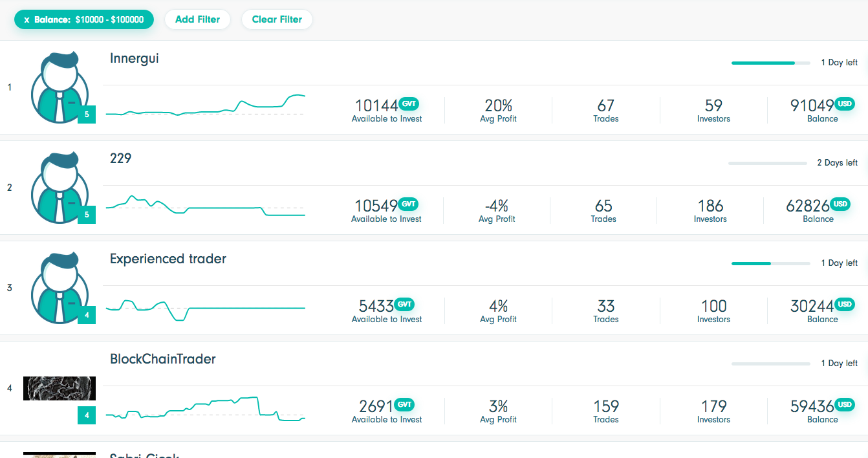
Task: Click the 229 profit chart
Action: coord(205,206)
